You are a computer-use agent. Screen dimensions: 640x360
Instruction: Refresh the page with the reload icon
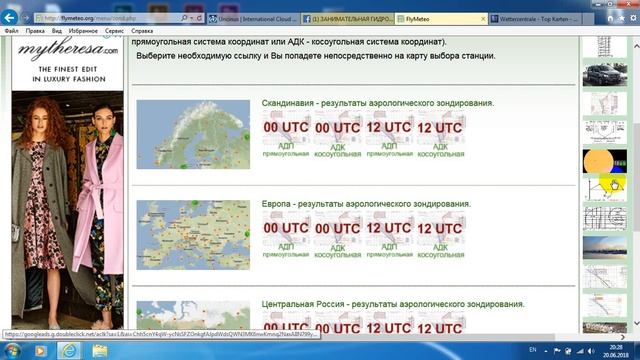click(200, 18)
